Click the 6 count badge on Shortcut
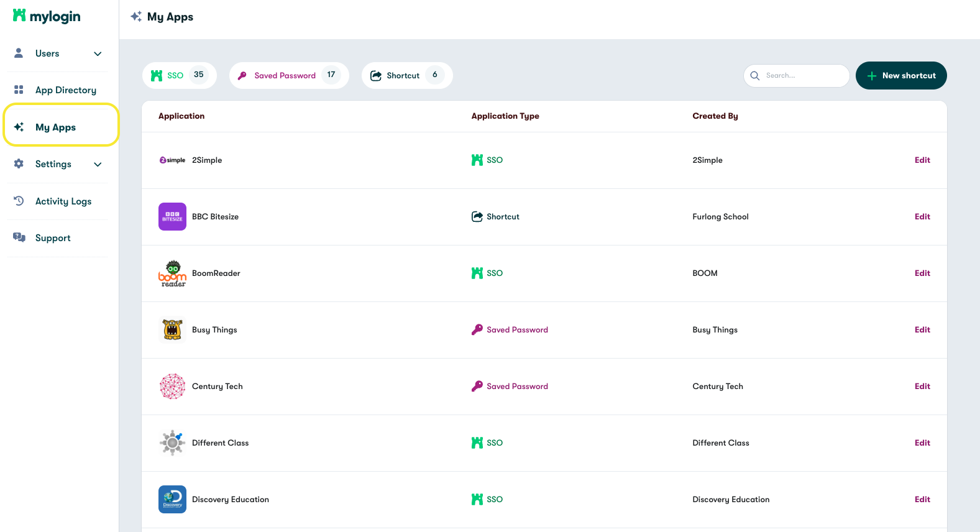The width and height of the screenshot is (980, 532). coord(435,75)
